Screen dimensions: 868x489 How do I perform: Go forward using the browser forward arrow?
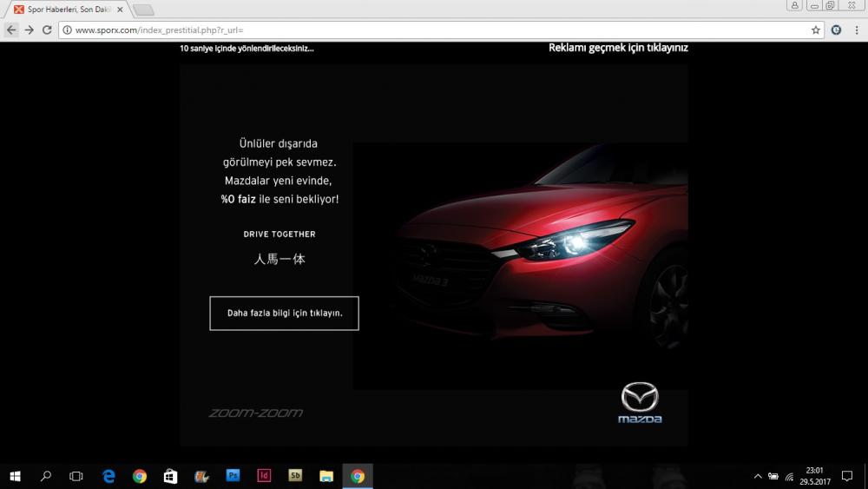[30, 30]
